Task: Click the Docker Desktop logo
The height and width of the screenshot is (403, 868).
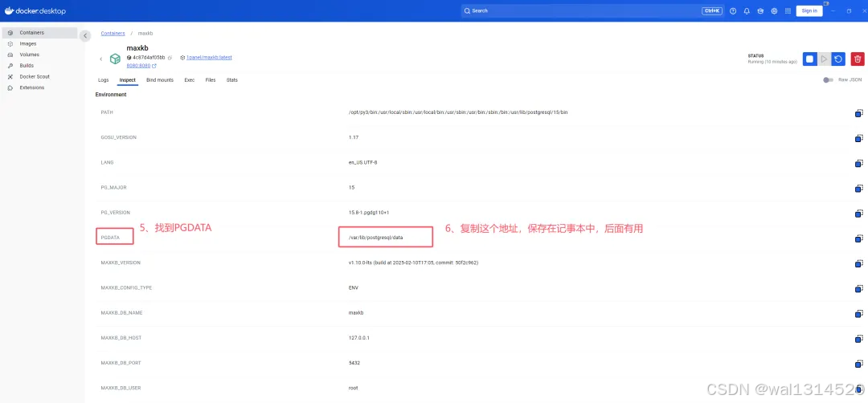Action: click(x=35, y=11)
